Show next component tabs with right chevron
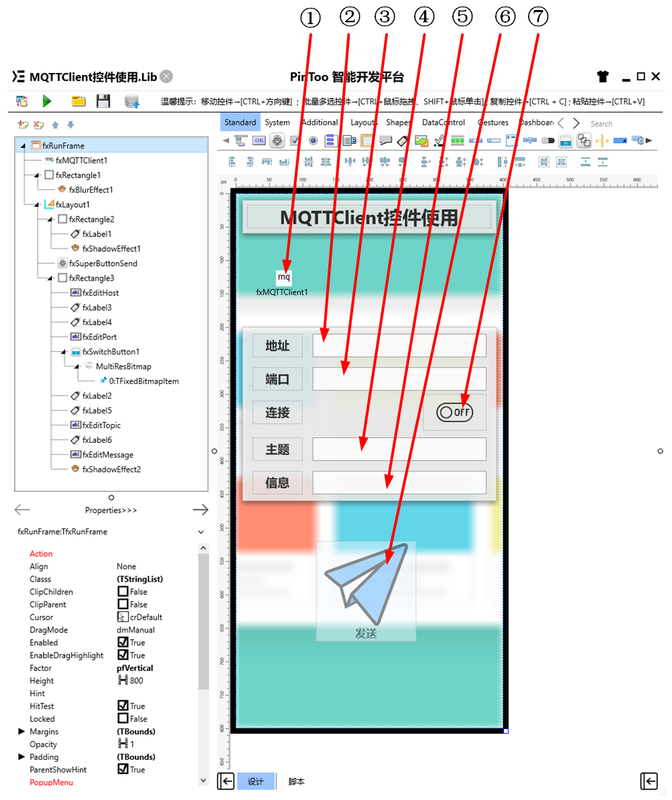This screenshot has height=800, width=672. pos(576,123)
